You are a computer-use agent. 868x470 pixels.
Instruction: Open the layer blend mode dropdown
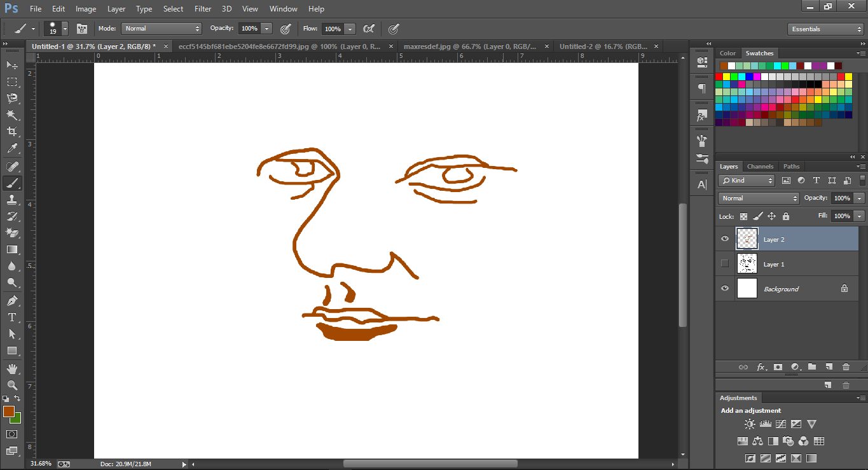759,198
